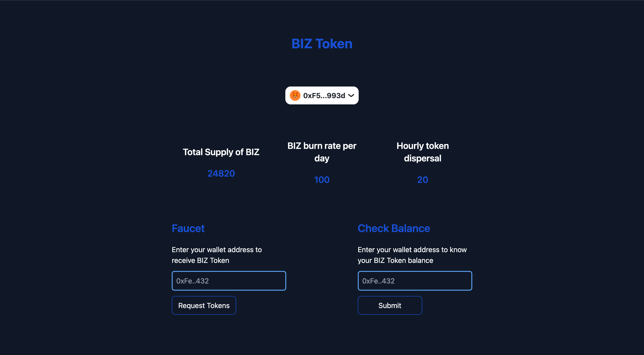Viewport: 644px width, 355px height.
Task: Focus the Check Balance wallet address input
Action: tap(415, 281)
